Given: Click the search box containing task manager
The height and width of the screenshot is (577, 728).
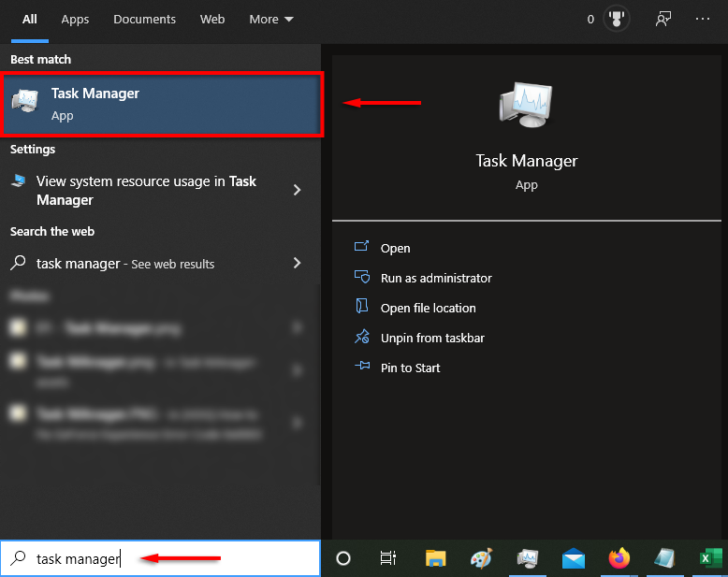Looking at the screenshot, I should (159, 558).
